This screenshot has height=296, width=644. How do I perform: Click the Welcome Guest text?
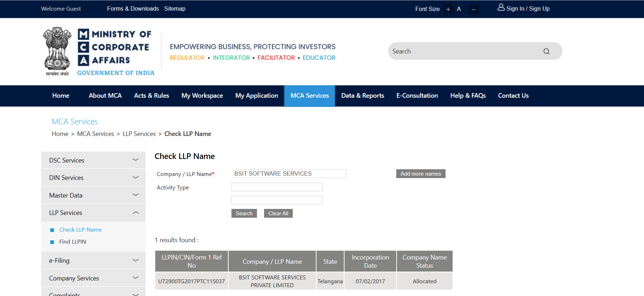(x=61, y=8)
